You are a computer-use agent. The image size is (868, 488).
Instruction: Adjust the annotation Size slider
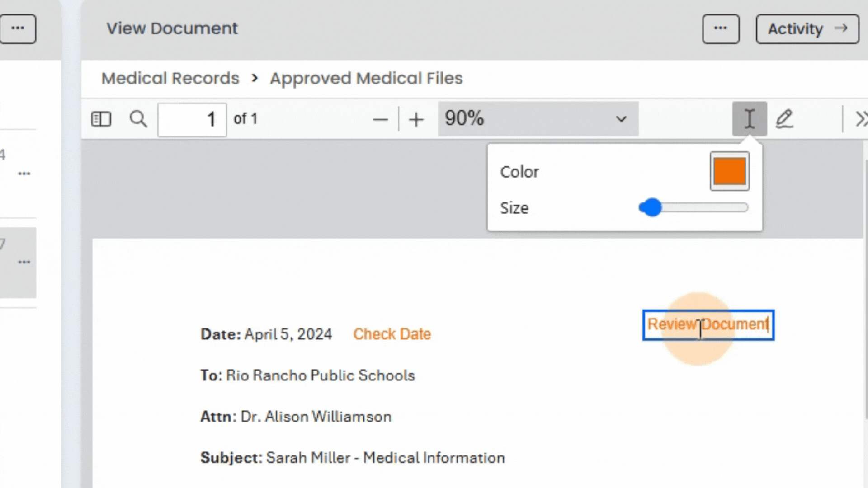(x=651, y=207)
